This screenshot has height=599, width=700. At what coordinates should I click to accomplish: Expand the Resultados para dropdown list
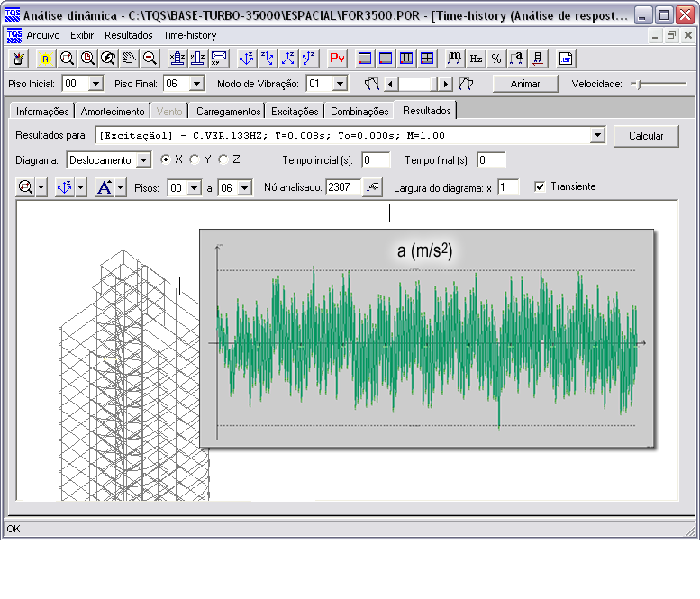click(x=597, y=136)
